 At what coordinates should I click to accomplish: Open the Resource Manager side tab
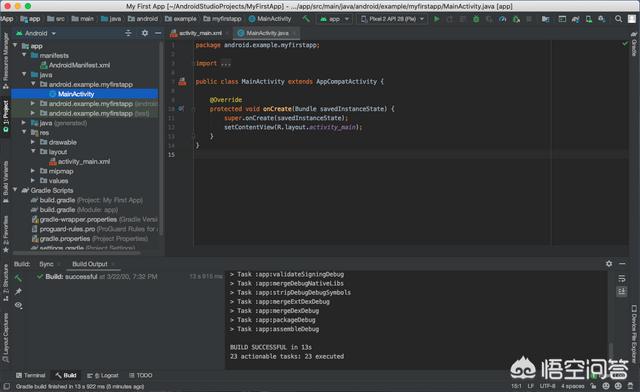click(x=5, y=60)
